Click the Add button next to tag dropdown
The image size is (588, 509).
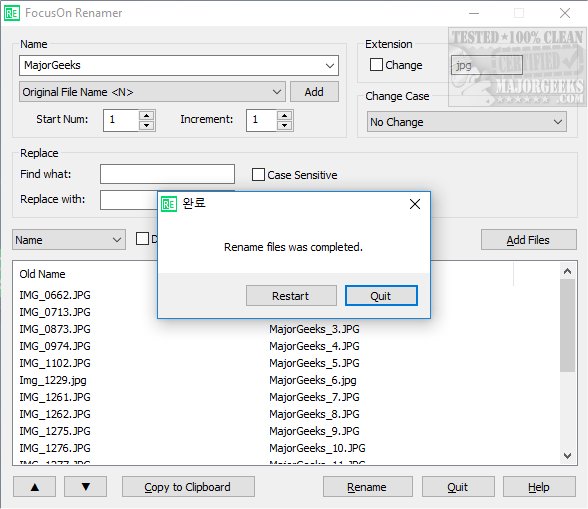pyautogui.click(x=314, y=92)
